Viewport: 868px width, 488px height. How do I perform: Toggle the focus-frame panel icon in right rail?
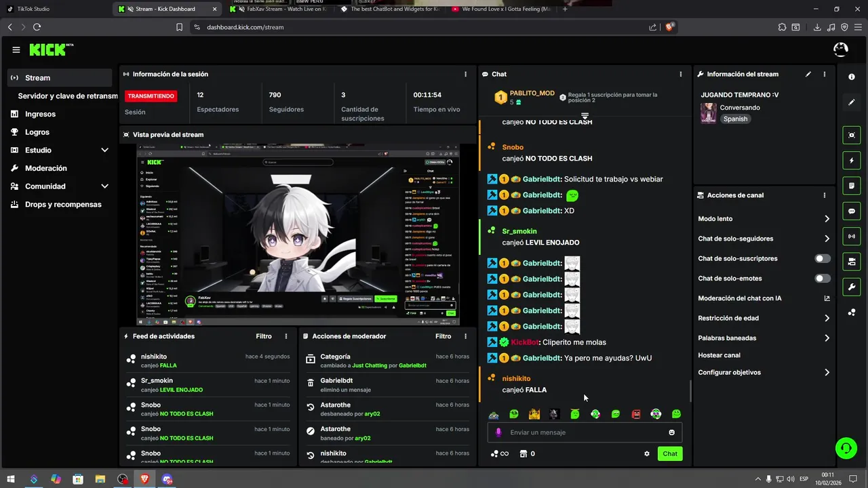852,136
